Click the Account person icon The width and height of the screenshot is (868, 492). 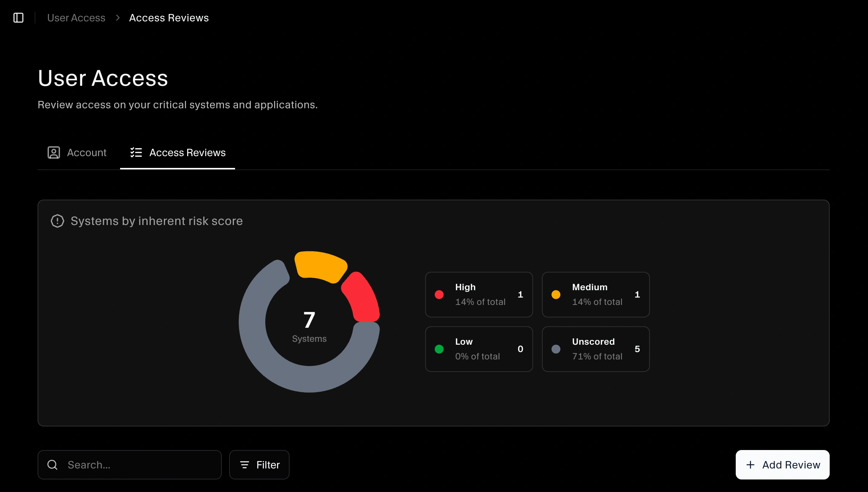pos(54,152)
